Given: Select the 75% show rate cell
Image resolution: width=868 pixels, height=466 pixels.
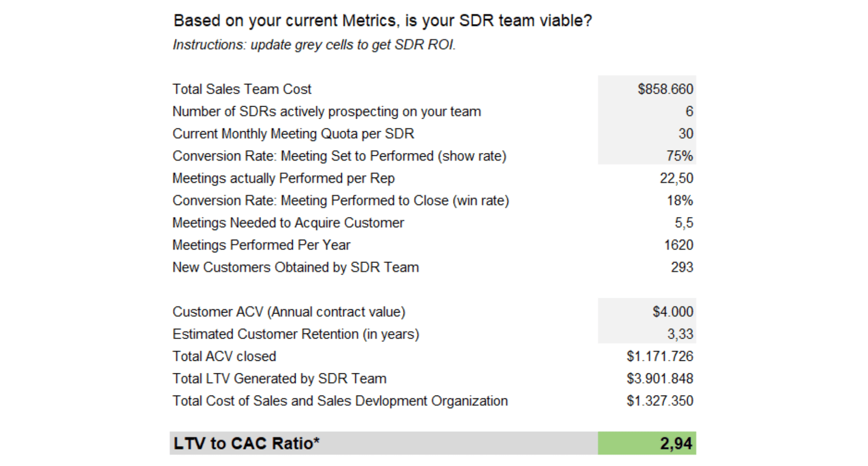Looking at the screenshot, I should [679, 156].
